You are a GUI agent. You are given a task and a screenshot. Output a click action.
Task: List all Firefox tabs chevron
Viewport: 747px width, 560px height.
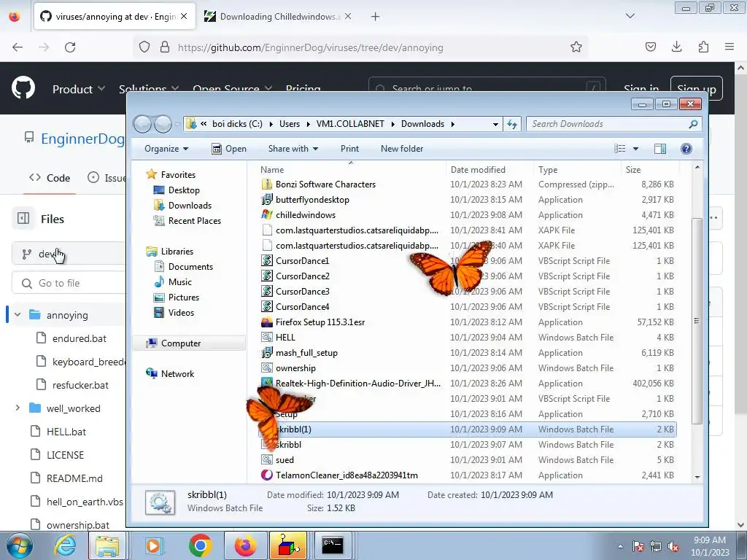(630, 16)
